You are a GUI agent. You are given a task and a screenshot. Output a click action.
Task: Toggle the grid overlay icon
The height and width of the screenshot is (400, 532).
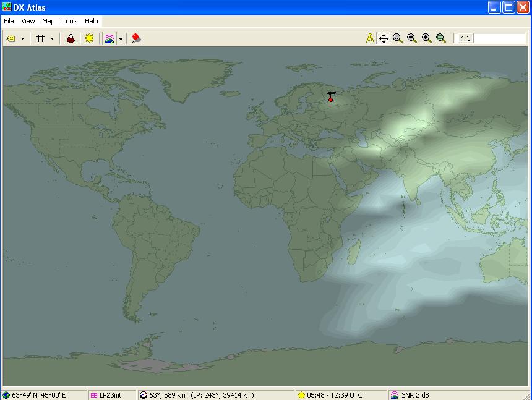pyautogui.click(x=41, y=38)
